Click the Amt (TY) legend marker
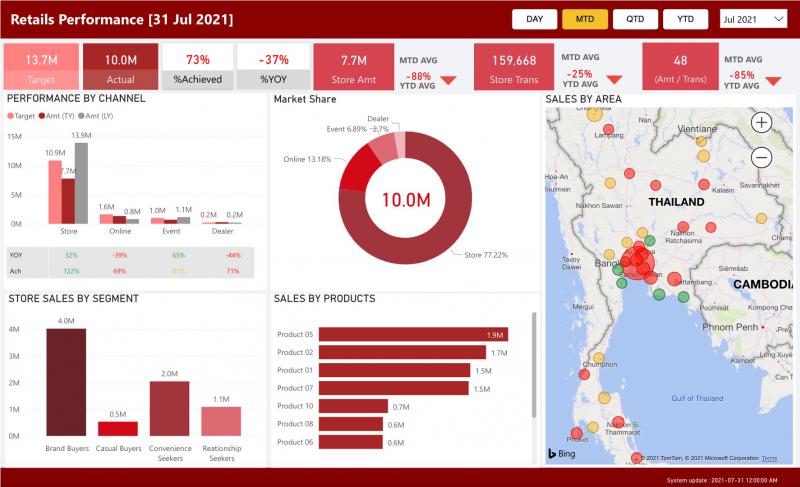Screen dimensions: 800x487 42,116
